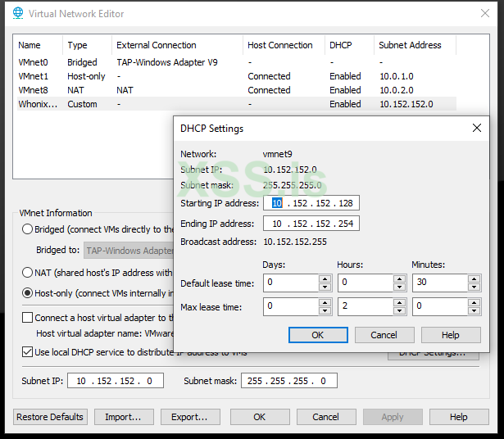Click the Subnet Address column header
504x439 pixels.
tap(415, 45)
